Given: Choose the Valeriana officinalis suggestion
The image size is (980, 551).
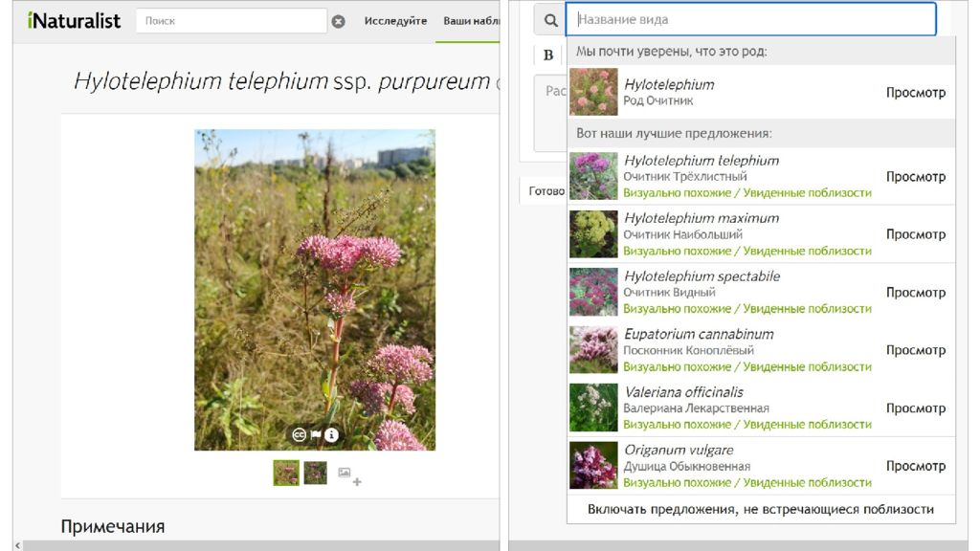Looking at the screenshot, I should (762, 408).
